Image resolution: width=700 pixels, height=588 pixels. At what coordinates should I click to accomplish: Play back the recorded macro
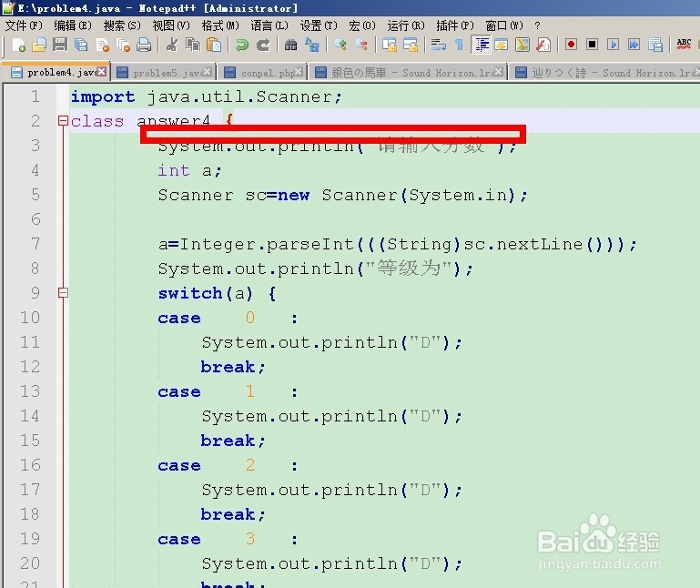click(613, 46)
